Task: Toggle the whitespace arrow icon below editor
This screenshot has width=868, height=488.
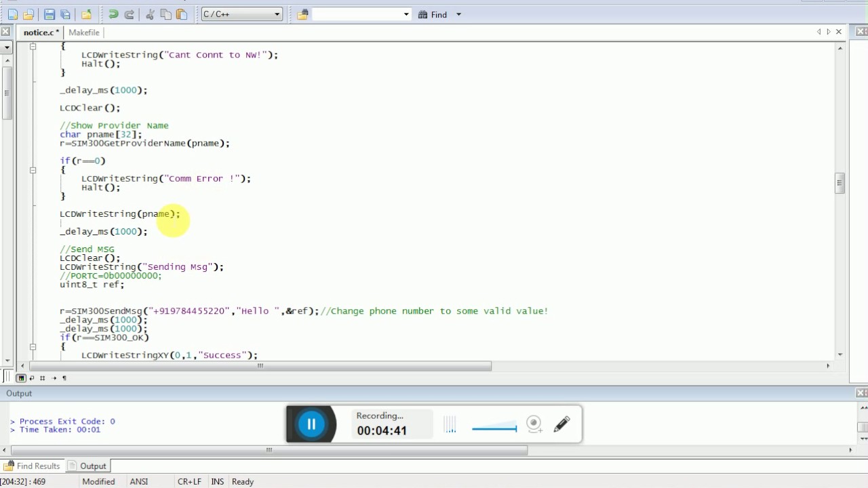Action: click(54, 378)
